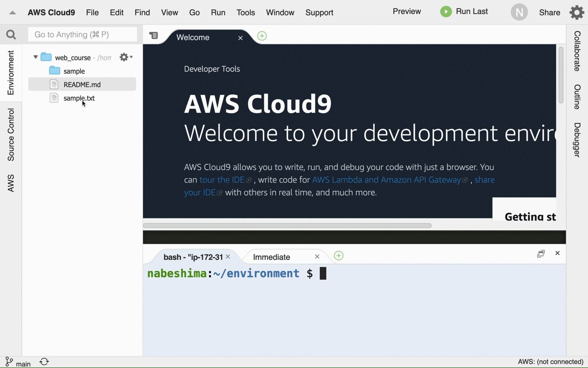Open the Preferences gear icon at top right
The width and height of the screenshot is (588, 368).
(x=577, y=12)
